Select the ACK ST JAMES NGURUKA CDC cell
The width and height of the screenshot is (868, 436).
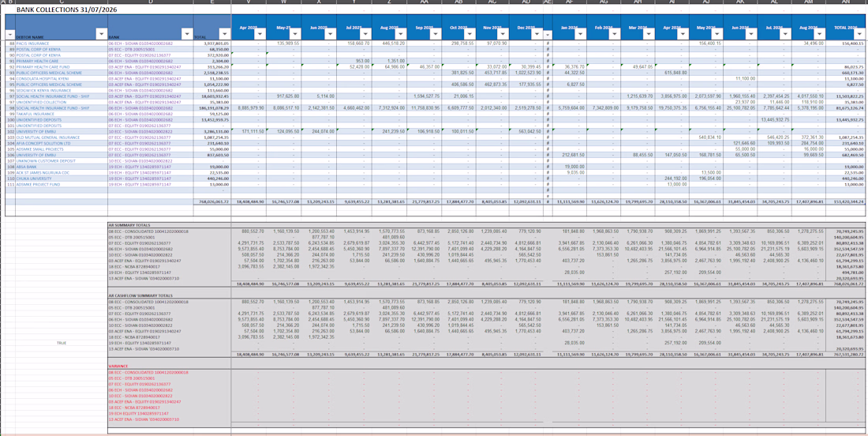[62, 172]
